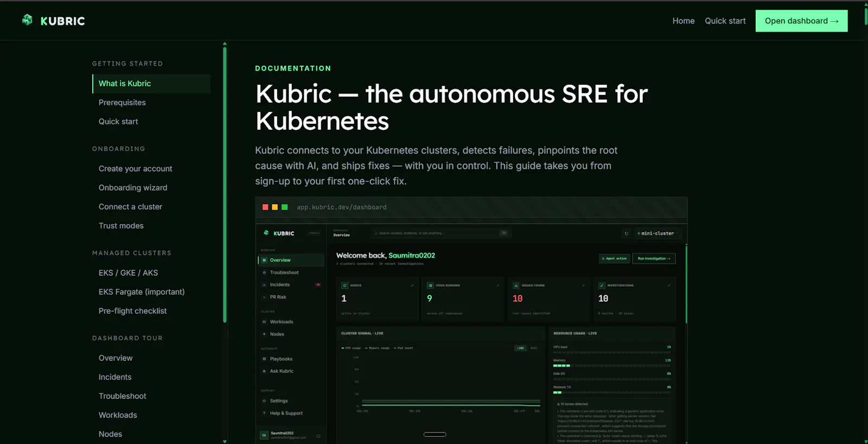Click the red window dot in dashboard preview
This screenshot has width=868, height=444.
265,207
